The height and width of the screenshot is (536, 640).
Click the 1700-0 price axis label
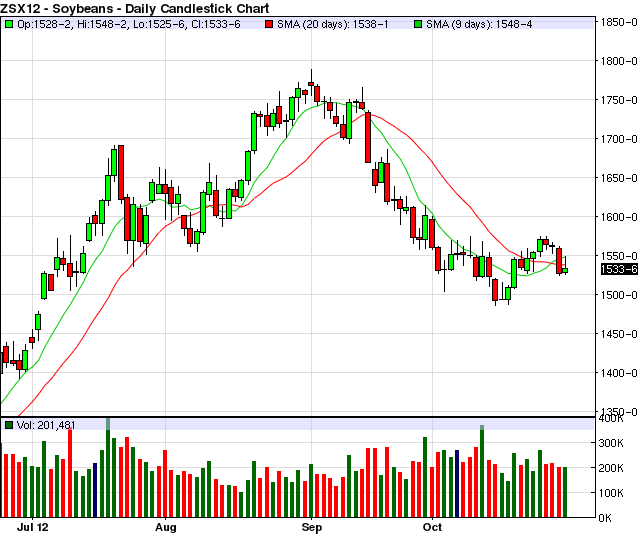click(x=619, y=139)
